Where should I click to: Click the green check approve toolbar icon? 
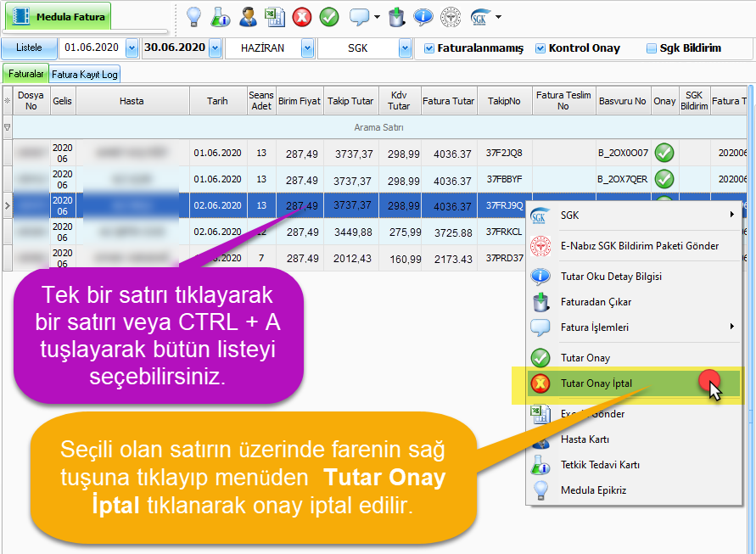(329, 17)
